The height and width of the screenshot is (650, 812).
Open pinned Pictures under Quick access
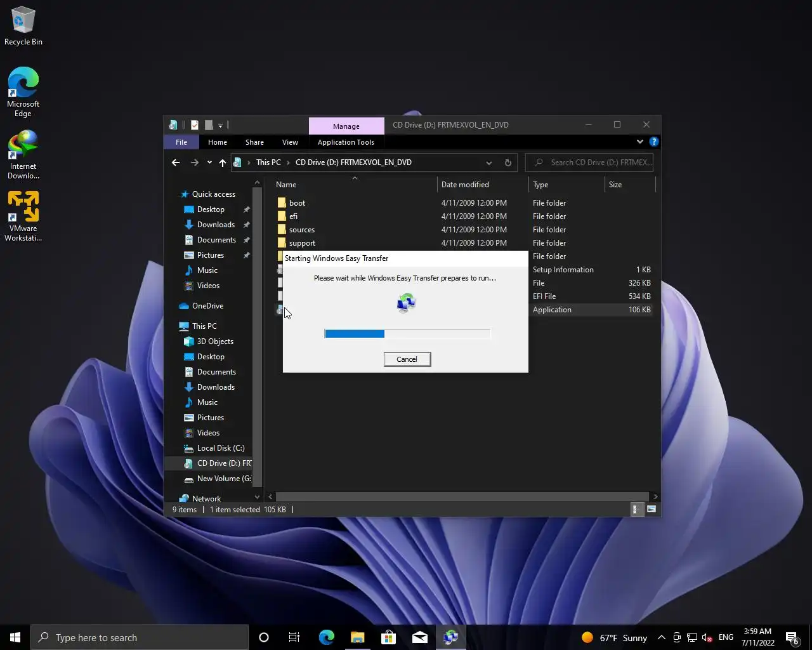tap(211, 255)
